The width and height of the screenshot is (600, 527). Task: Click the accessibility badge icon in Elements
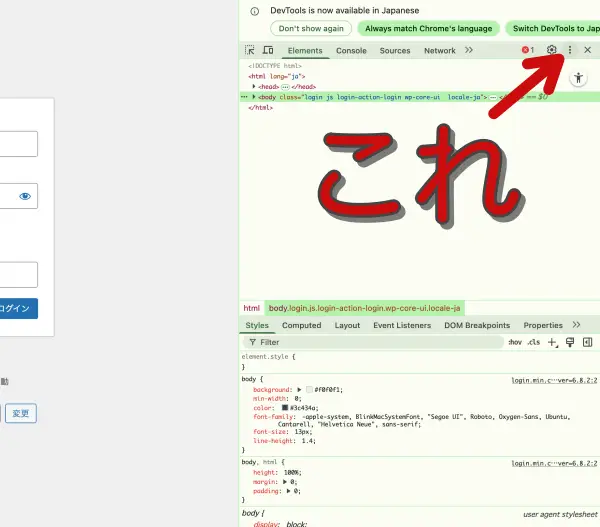click(578, 78)
